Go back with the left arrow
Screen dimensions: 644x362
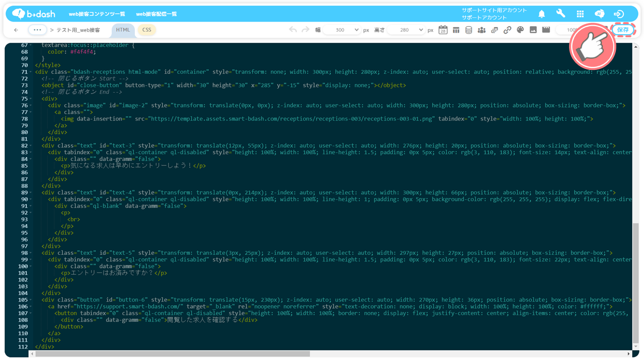tap(16, 30)
